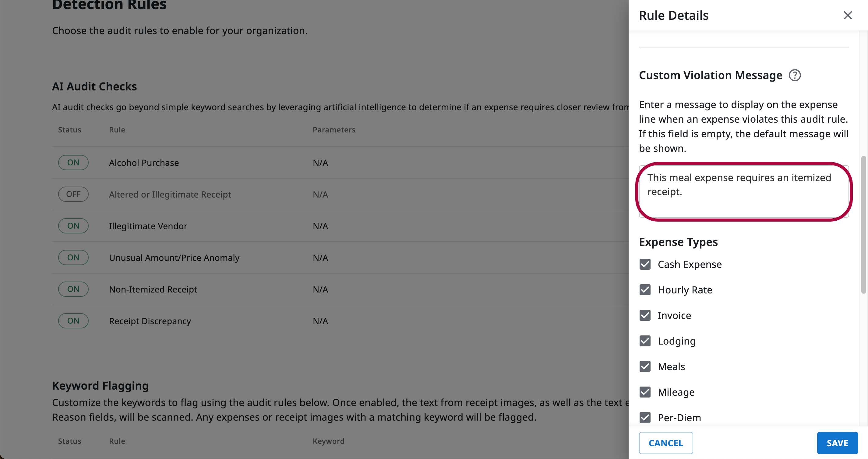Toggle the Lodging checkbox

[645, 341]
